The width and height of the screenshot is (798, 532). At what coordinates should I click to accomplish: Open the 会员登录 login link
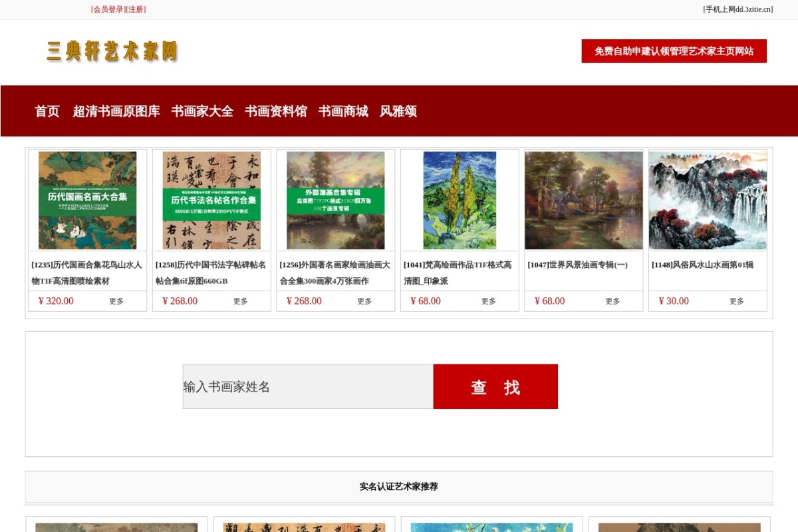[109, 9]
